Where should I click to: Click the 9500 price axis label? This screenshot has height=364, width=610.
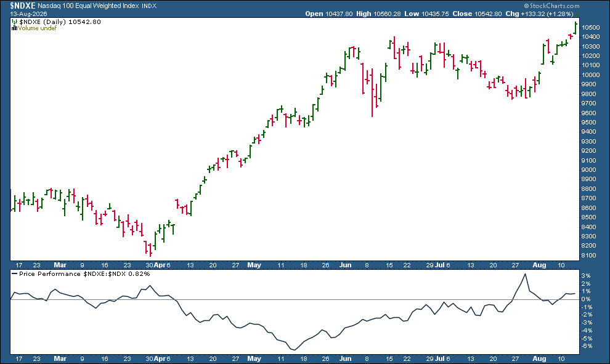pos(589,122)
